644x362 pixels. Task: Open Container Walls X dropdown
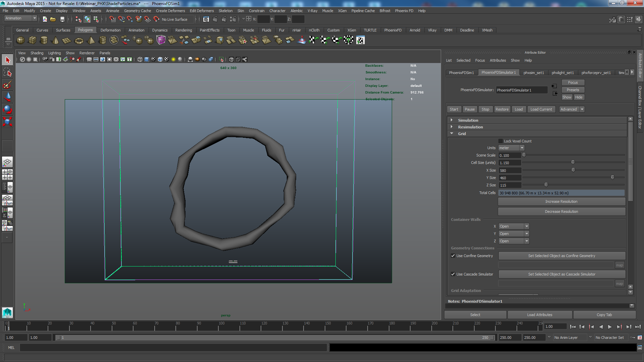514,226
